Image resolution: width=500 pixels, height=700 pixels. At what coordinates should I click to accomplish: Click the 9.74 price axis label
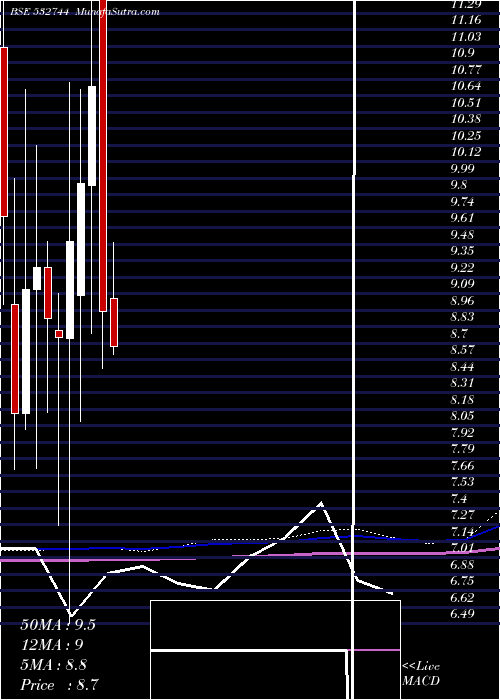(x=463, y=202)
